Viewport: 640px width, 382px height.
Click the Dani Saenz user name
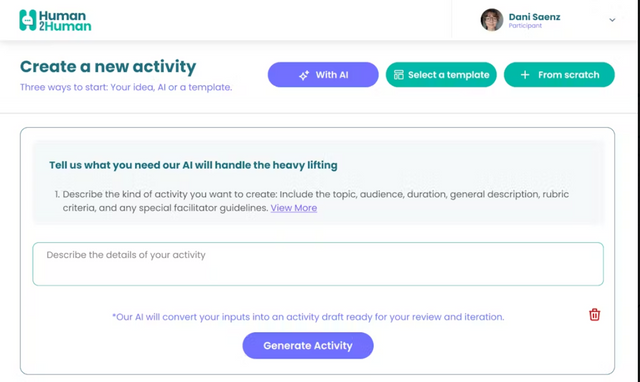pos(534,17)
